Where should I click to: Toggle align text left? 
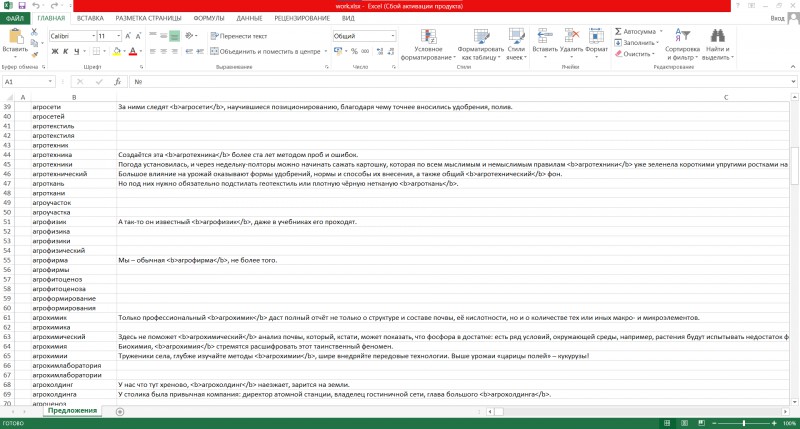153,51
